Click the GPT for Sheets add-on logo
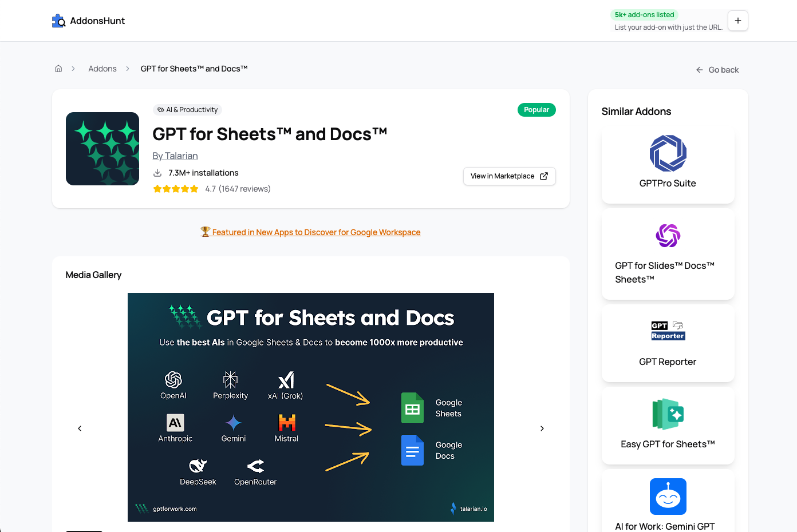797x532 pixels. point(102,149)
